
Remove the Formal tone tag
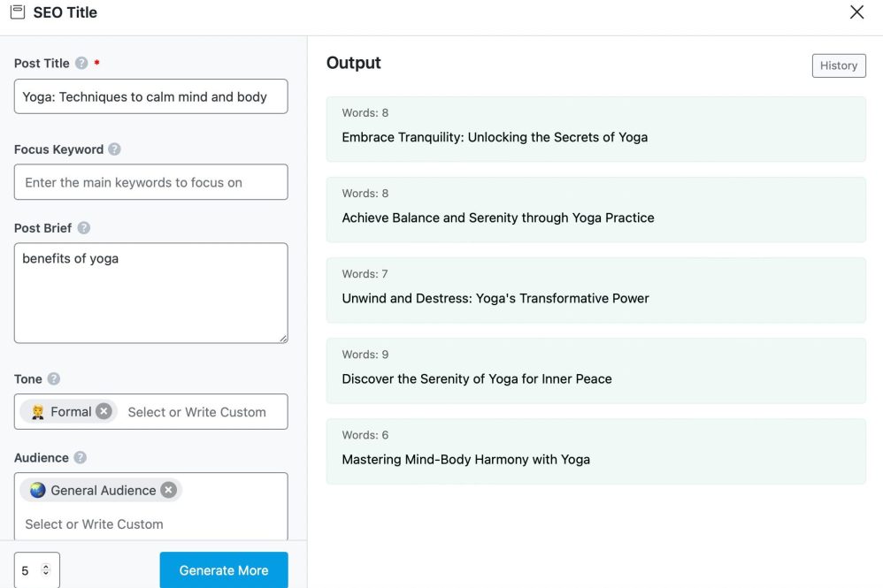pos(104,411)
